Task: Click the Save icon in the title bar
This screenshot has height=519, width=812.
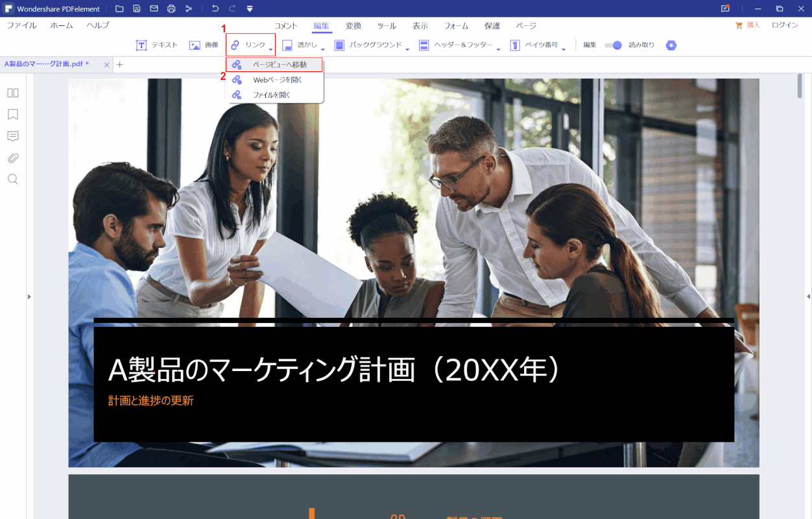Action: pyautogui.click(x=137, y=8)
